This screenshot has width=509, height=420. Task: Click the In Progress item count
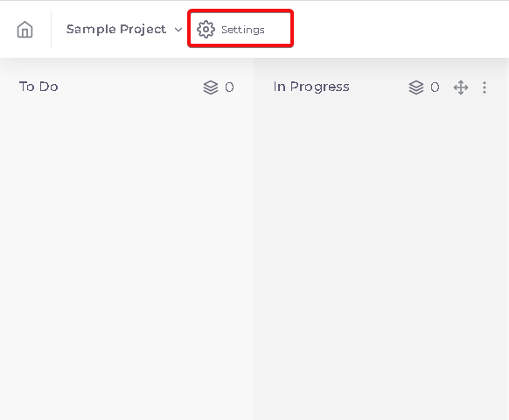(435, 87)
